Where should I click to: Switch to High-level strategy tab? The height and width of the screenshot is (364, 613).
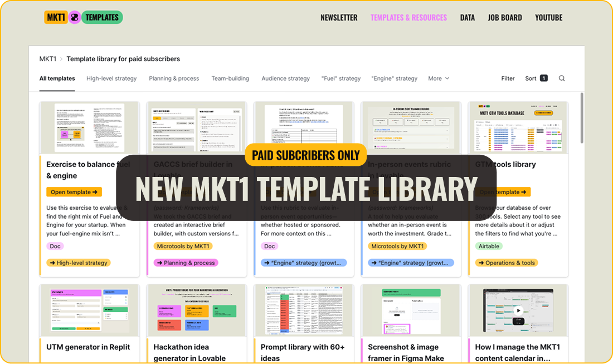coord(111,78)
